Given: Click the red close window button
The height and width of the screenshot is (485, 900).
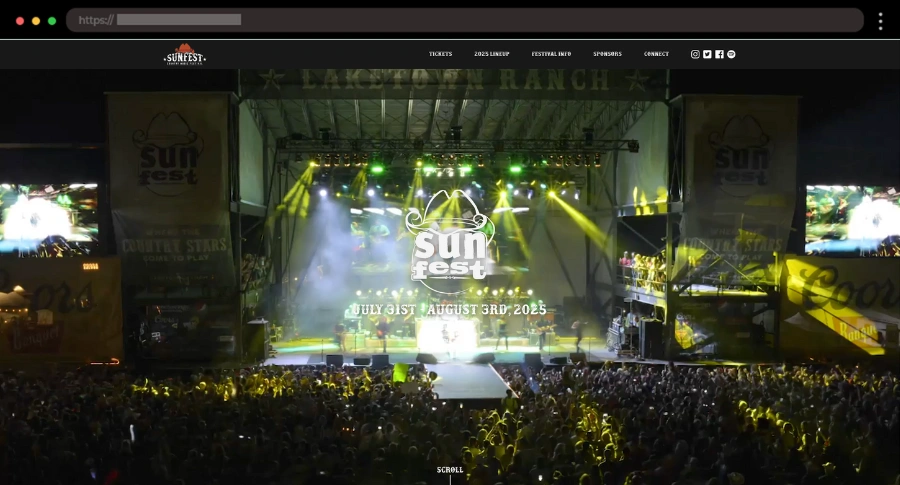Looking at the screenshot, I should (x=20, y=21).
